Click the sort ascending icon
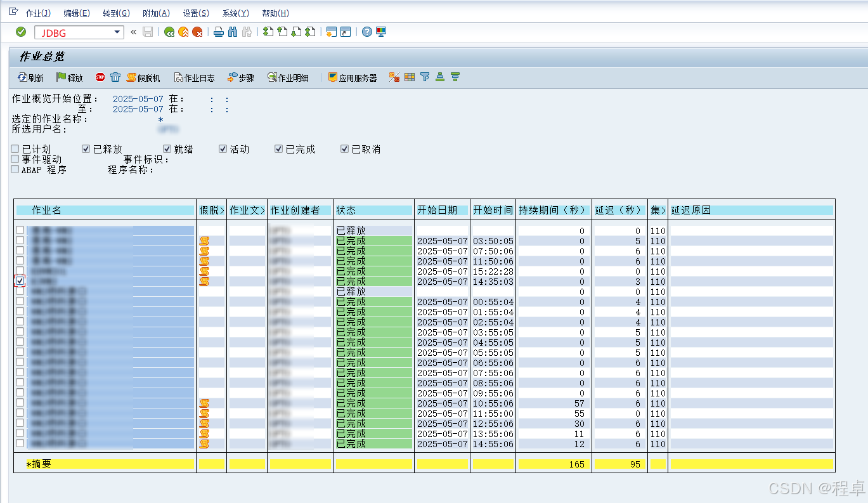The height and width of the screenshot is (503, 868). click(x=440, y=77)
